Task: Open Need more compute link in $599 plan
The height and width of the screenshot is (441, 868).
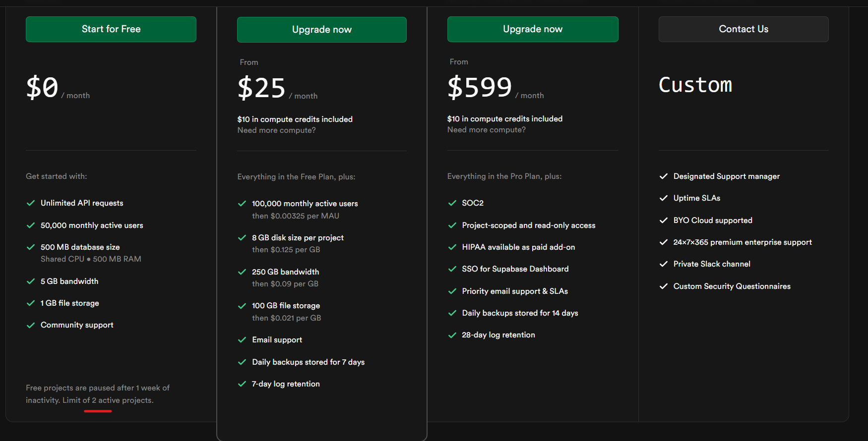Action: point(486,130)
